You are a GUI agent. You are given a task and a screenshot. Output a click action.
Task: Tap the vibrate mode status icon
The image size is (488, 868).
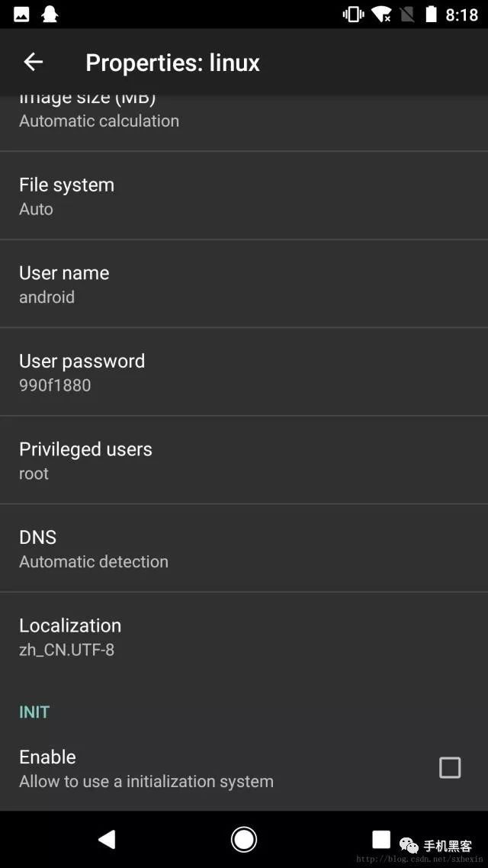[x=353, y=14]
